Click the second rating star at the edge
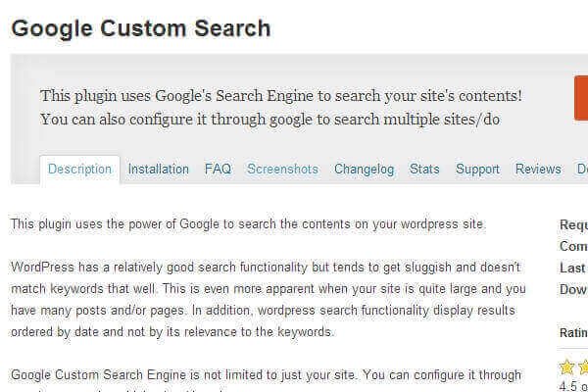Screen dimensions: 588x392 [583, 368]
